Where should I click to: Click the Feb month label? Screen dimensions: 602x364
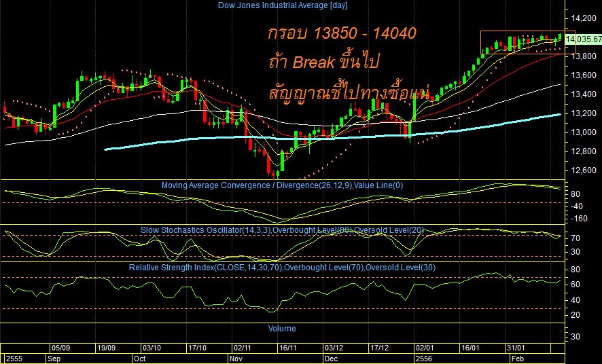517,359
